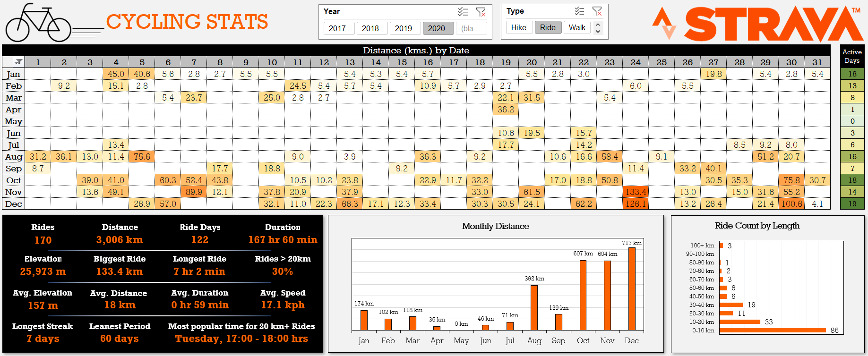
Task: Click the bicycle logo graphic
Action: pos(38,23)
